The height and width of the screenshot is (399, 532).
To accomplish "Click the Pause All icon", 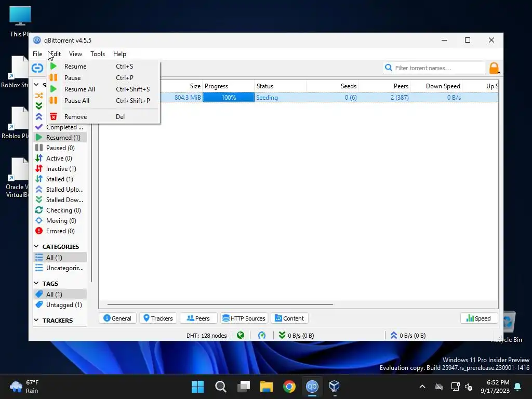I will click(x=54, y=100).
